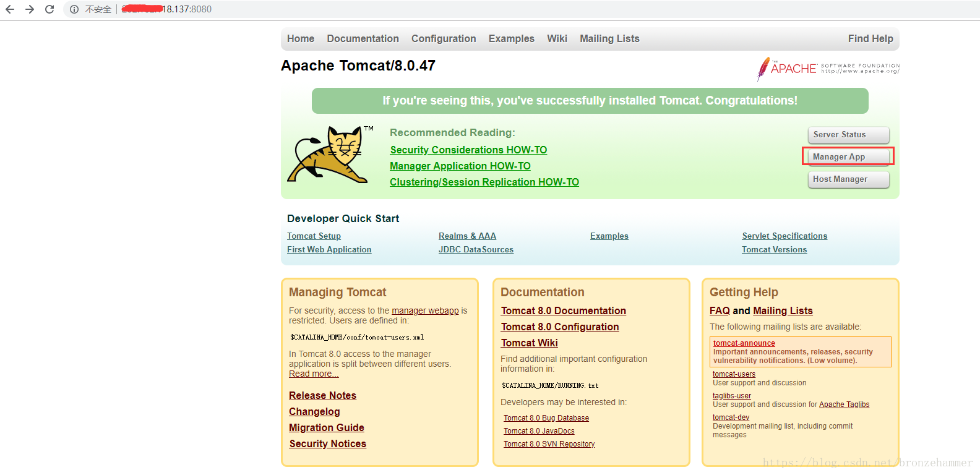Open Tomcat 8.0 SVN Repository link
Screen dimensions: 980x475
549,444
